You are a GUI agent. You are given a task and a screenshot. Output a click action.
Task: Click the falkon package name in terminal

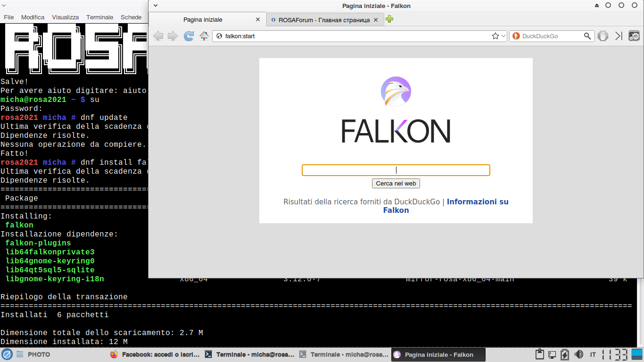(x=19, y=225)
